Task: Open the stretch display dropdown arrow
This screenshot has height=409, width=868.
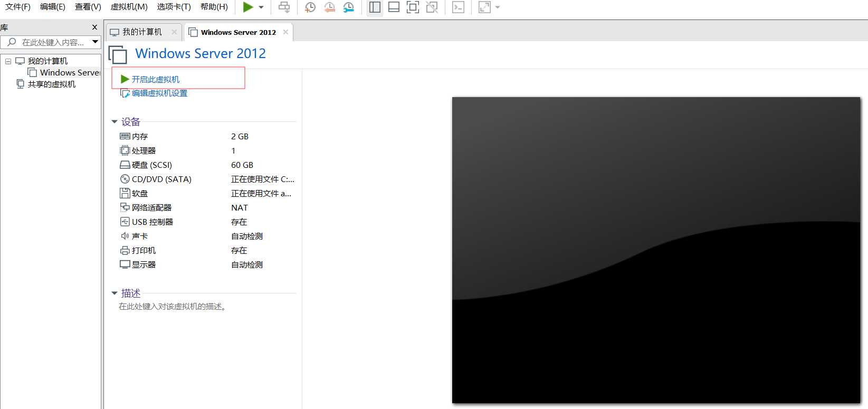Action: [498, 7]
